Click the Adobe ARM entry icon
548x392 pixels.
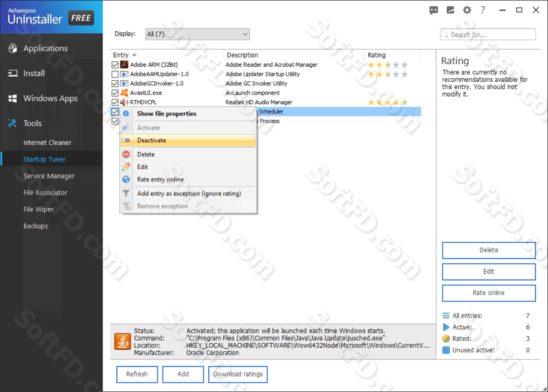tap(124, 65)
